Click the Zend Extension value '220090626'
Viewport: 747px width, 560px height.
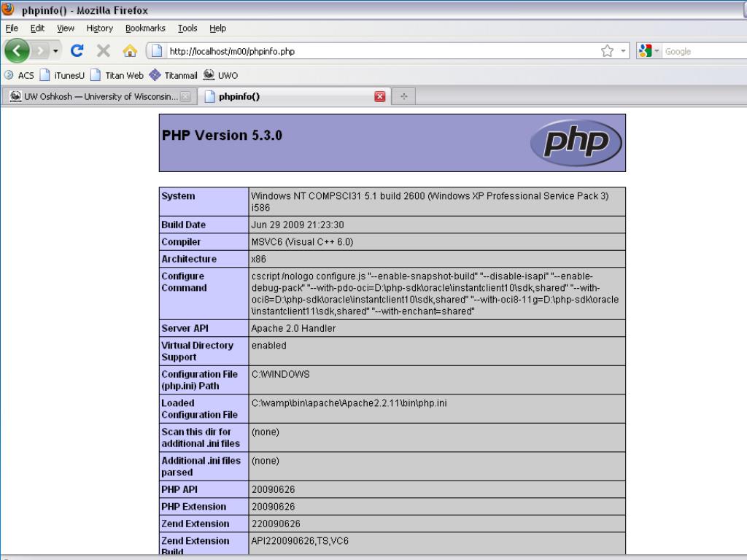[x=276, y=524]
